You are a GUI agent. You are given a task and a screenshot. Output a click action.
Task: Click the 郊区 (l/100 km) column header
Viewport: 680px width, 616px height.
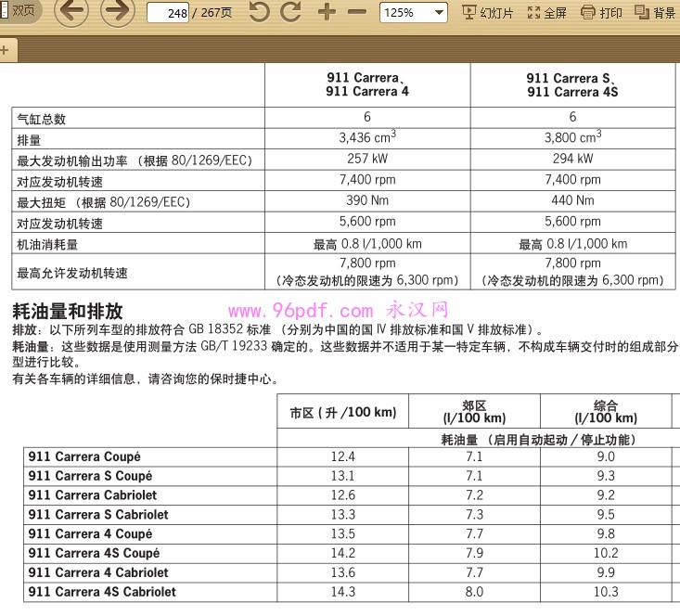474,412
